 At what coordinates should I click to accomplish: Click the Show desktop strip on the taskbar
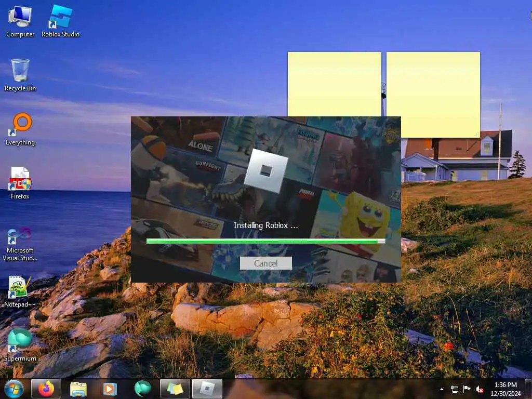(529, 389)
